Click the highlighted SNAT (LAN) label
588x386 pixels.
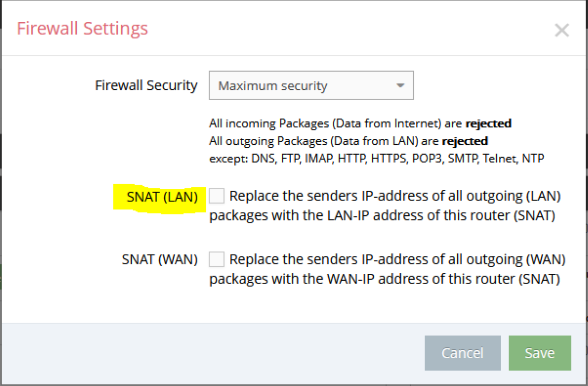tap(162, 197)
